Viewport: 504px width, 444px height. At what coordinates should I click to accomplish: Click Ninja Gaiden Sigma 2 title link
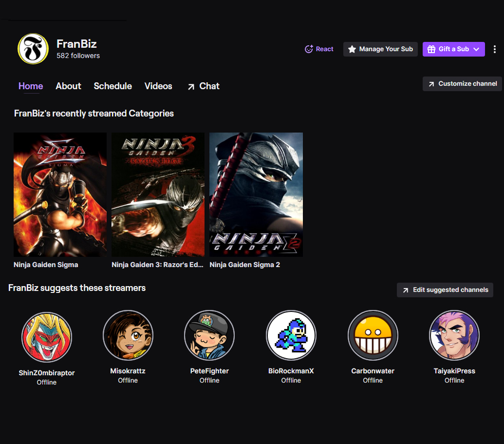coord(244,265)
